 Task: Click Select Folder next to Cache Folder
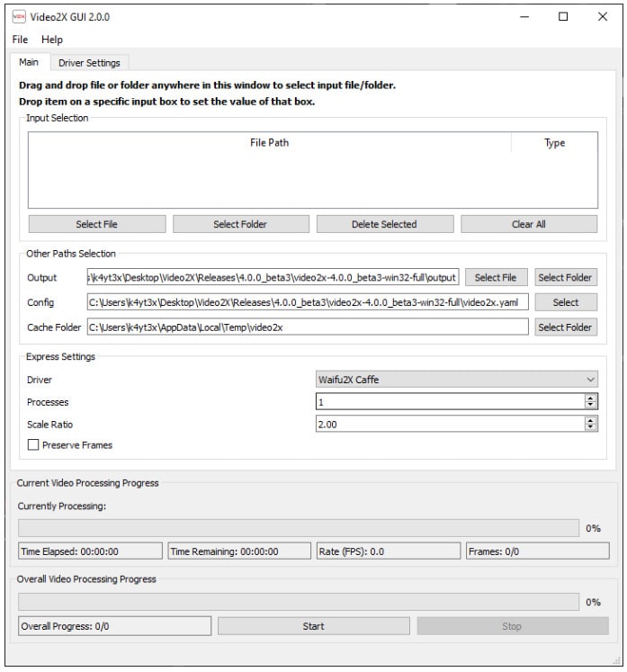tap(565, 327)
